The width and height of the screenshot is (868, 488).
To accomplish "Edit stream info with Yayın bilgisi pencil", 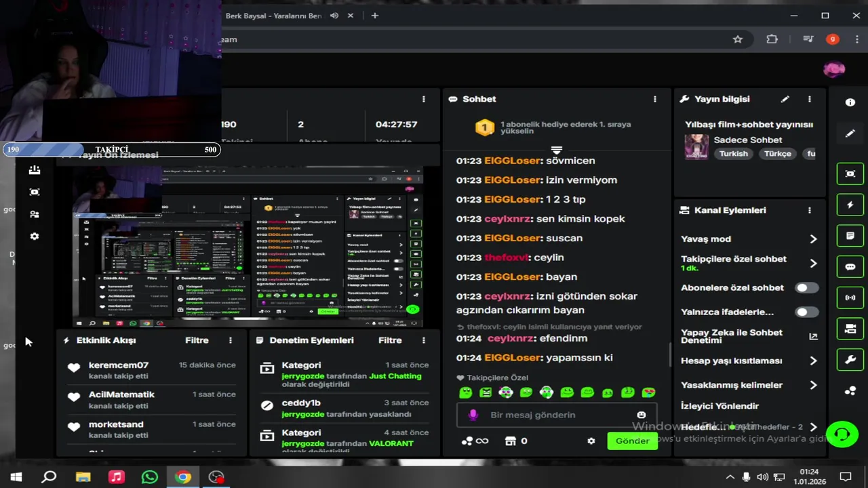I will (x=785, y=99).
